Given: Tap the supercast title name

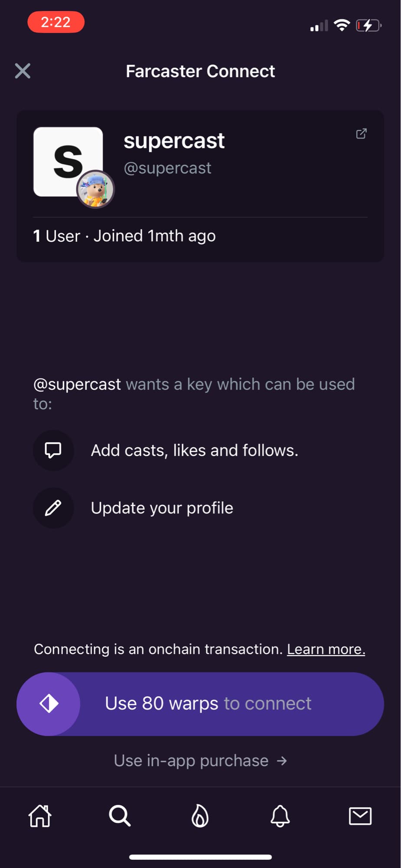Looking at the screenshot, I should tap(174, 141).
